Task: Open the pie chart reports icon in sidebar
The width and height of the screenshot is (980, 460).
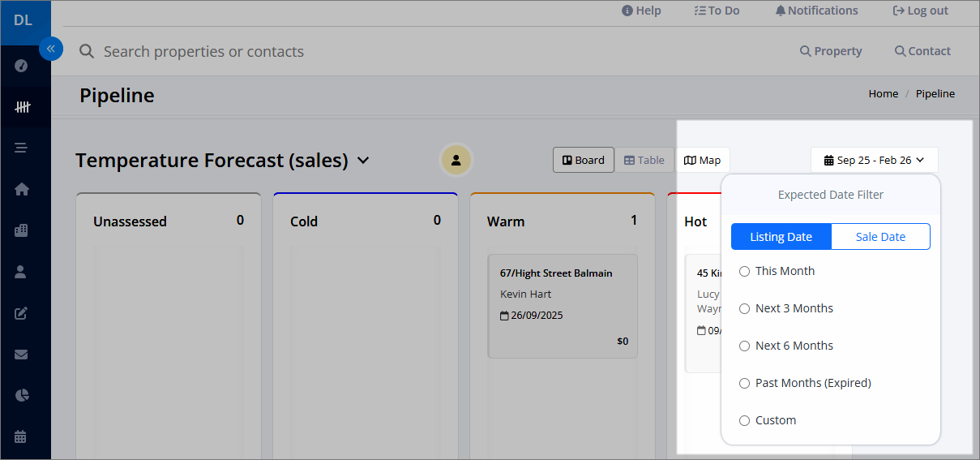Action: [22, 395]
